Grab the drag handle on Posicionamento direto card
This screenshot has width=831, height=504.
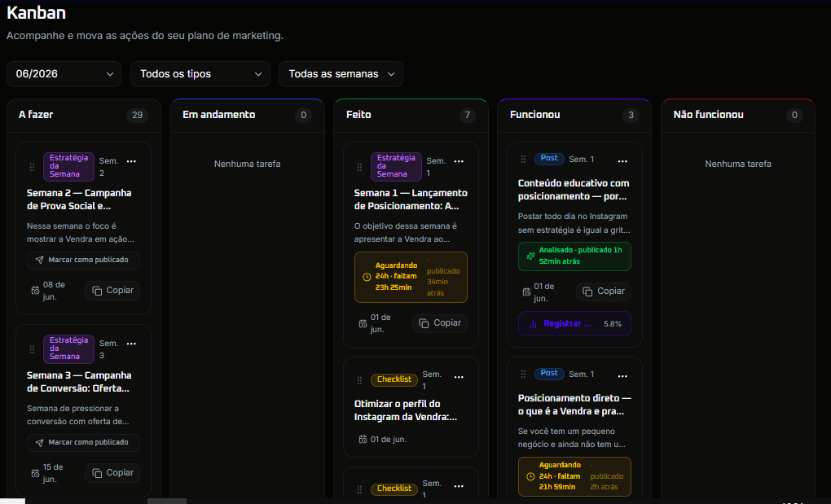[x=523, y=374]
